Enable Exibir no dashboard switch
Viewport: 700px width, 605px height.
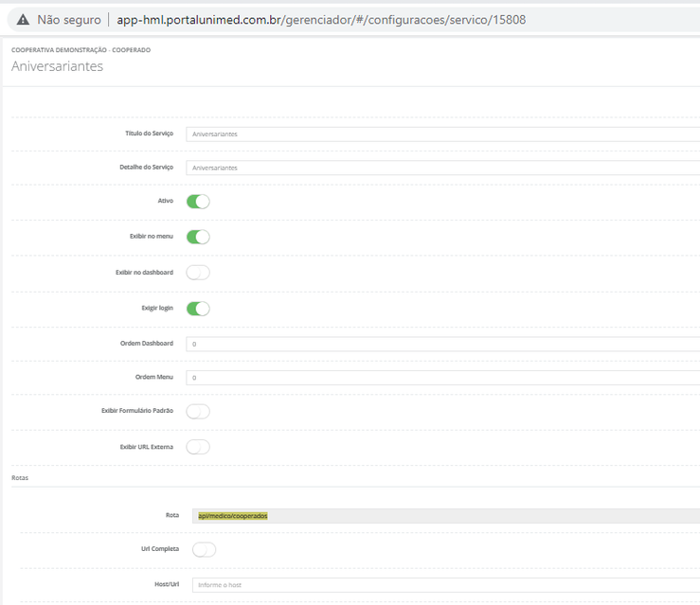click(x=198, y=273)
